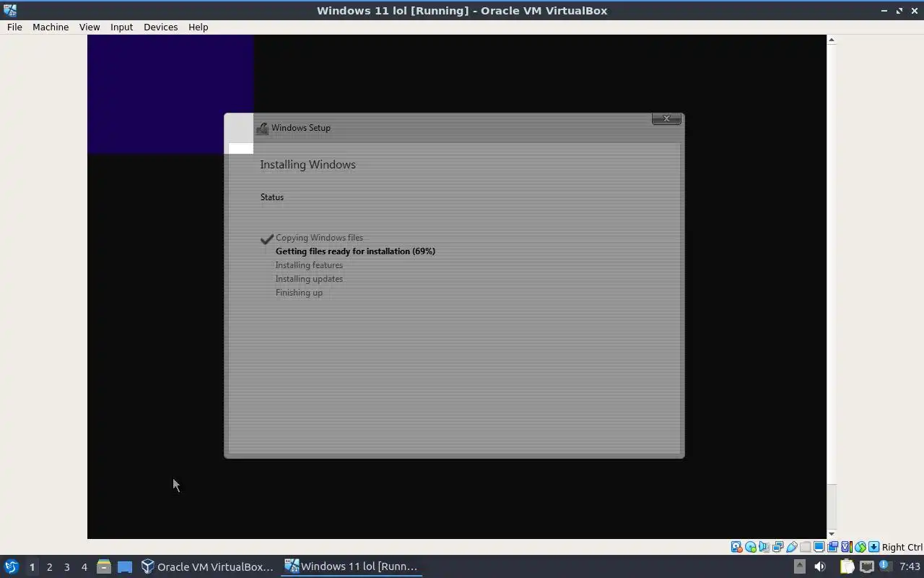Open the wired network tray icon
The image size is (924, 578).
coord(867,566)
